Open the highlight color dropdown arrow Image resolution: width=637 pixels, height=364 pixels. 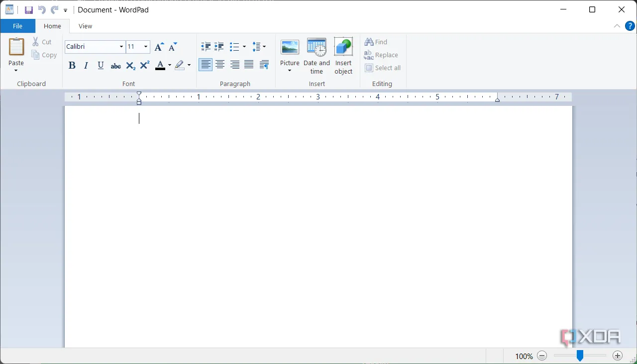(x=189, y=66)
